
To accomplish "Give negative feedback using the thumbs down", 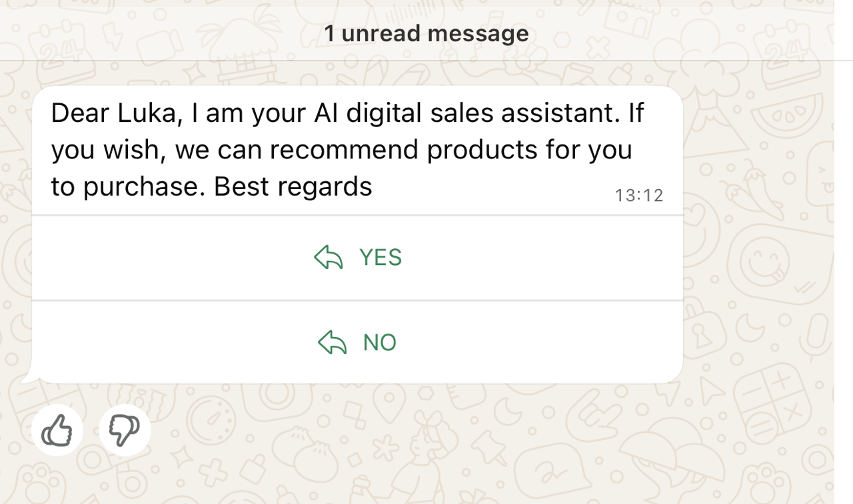I will point(125,430).
